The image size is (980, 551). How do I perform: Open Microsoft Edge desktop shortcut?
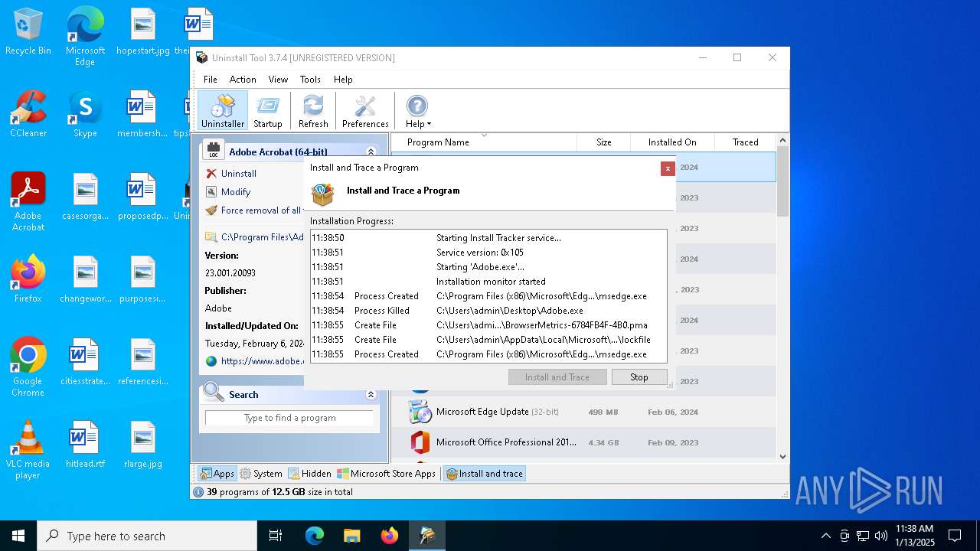85,36
